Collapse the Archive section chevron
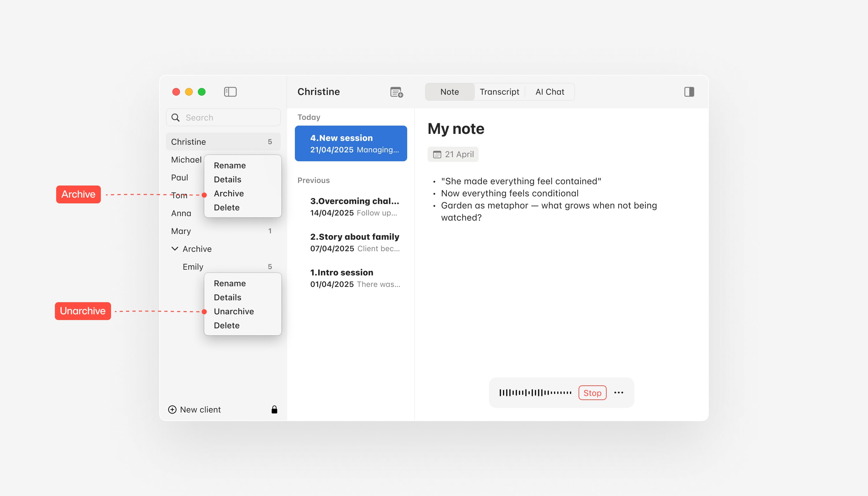This screenshot has width=868, height=496. (175, 249)
